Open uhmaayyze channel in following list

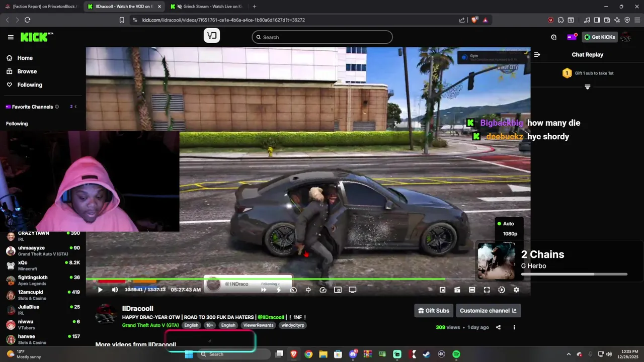(43, 251)
